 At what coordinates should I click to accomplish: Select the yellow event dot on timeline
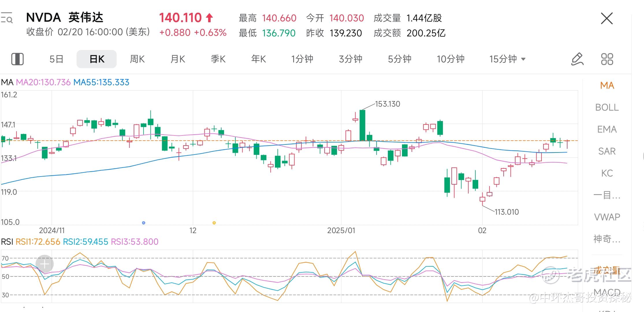(214, 223)
